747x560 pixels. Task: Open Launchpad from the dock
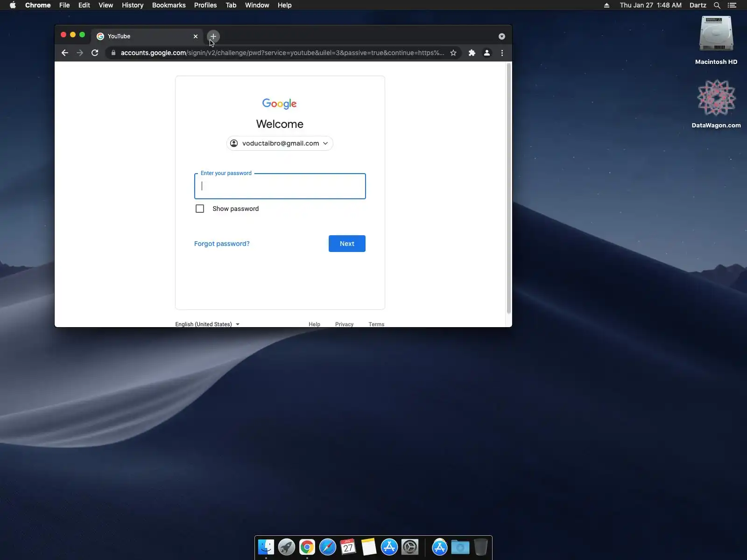(287, 547)
